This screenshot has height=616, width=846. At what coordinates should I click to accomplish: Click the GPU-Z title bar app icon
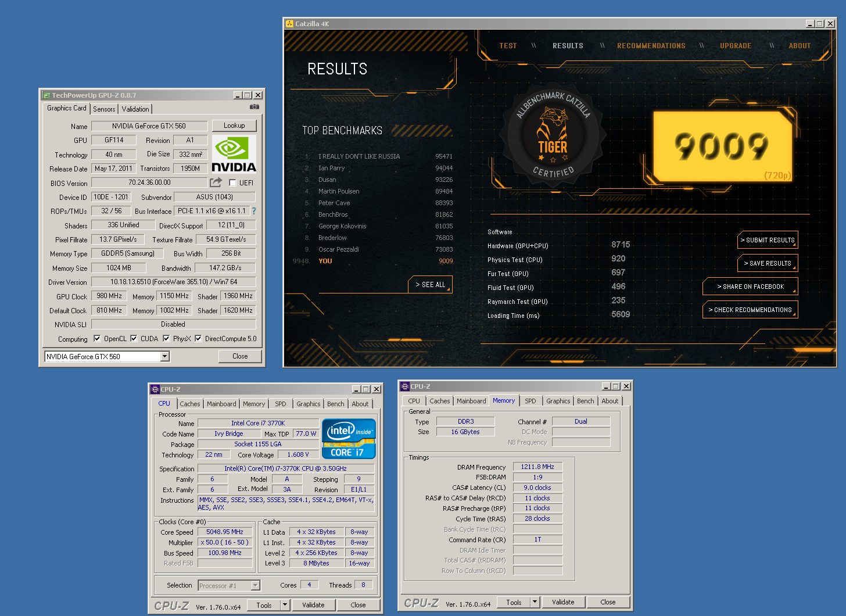[47, 95]
